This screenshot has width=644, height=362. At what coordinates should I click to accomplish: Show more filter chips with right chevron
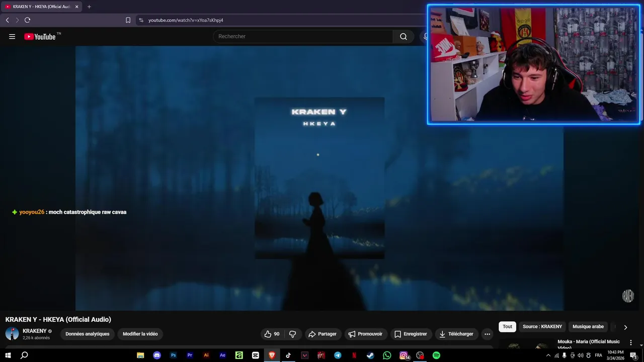point(625,327)
